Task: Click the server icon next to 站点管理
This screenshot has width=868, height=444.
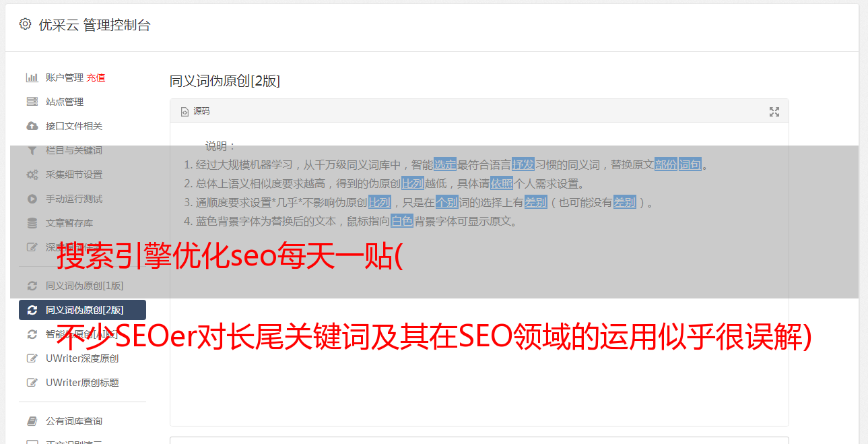Action: pos(32,102)
